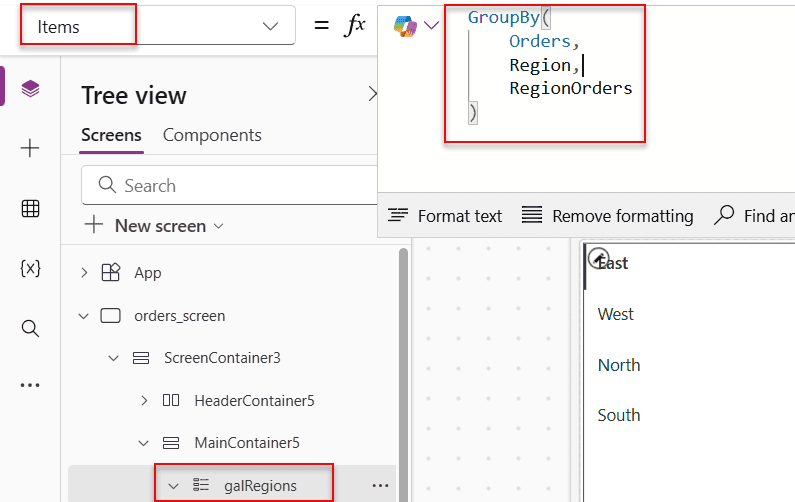Image resolution: width=795 pixels, height=502 pixels.
Task: Open the sidebar ellipsis more options
Action: [30, 385]
